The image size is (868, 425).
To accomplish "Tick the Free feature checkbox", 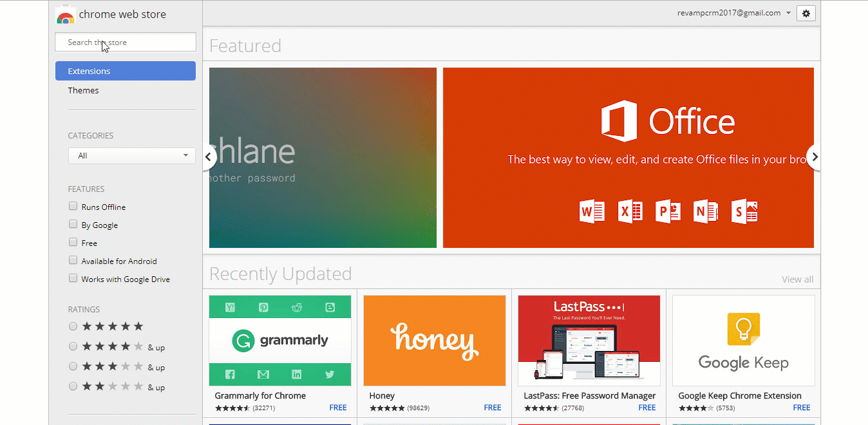I will click(x=73, y=243).
